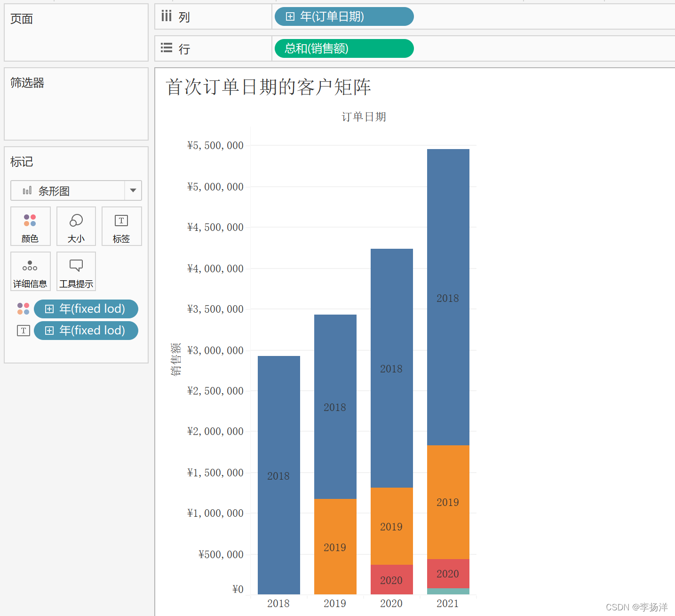
Task: Select the thin teal 2021 segment in the 2021 column
Action: pos(448,592)
